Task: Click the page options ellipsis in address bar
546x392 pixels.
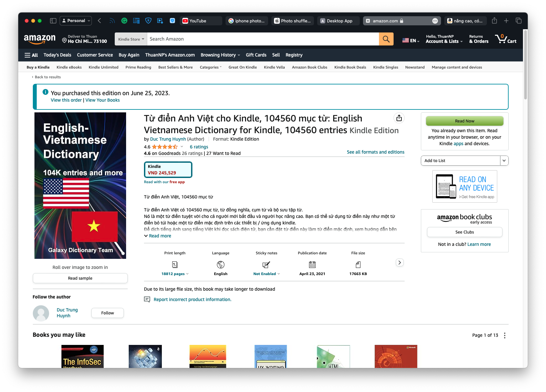Action: pyautogui.click(x=435, y=21)
